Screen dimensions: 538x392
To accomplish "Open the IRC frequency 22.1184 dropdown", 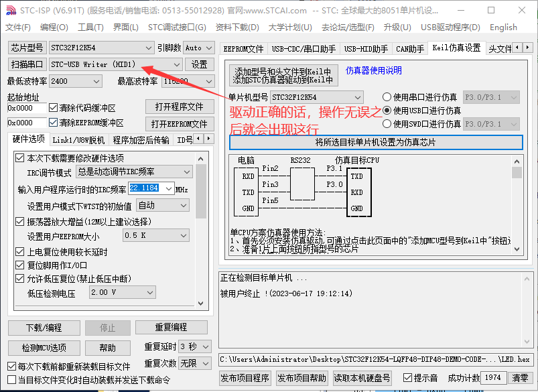I will click(151, 188).
